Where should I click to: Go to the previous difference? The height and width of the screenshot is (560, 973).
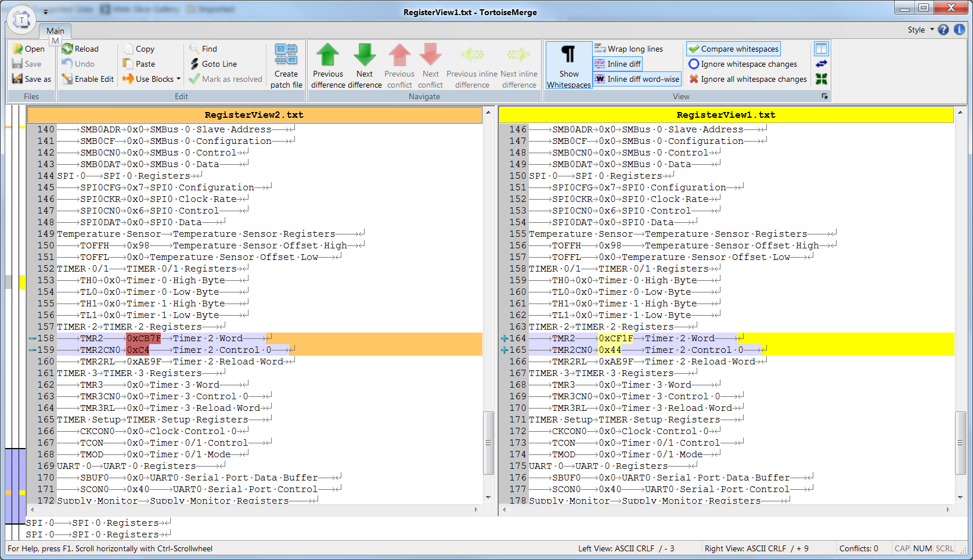[x=328, y=66]
